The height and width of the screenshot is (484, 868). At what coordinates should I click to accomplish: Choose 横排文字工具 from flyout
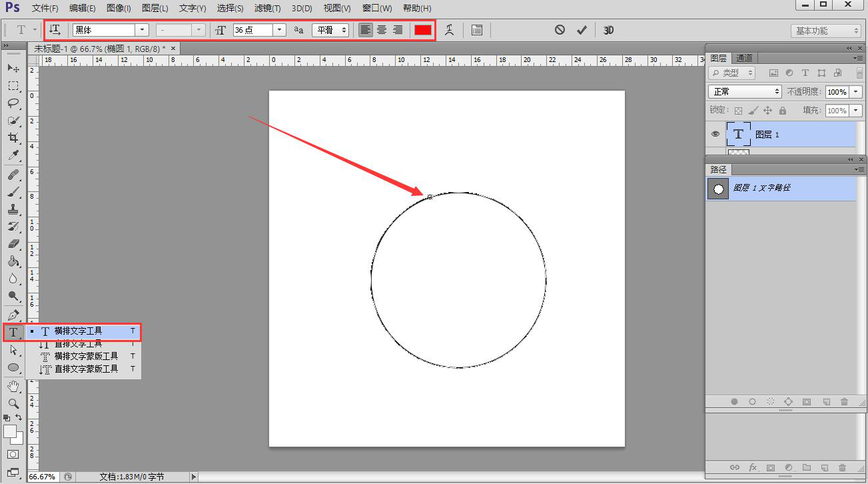pos(83,331)
